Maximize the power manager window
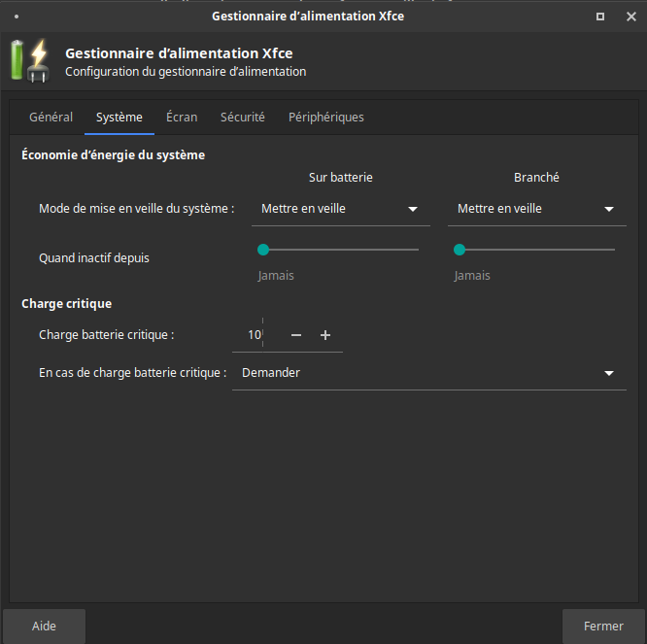 (x=600, y=17)
